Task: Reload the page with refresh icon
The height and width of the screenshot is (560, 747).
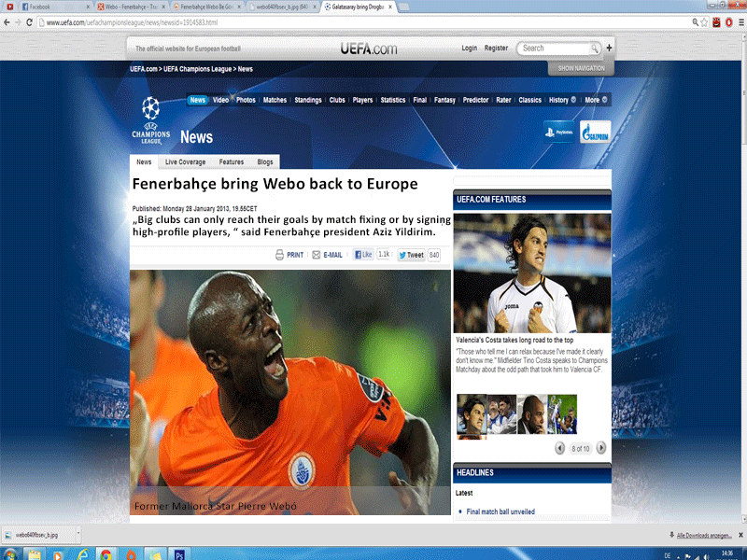Action: click(x=30, y=22)
